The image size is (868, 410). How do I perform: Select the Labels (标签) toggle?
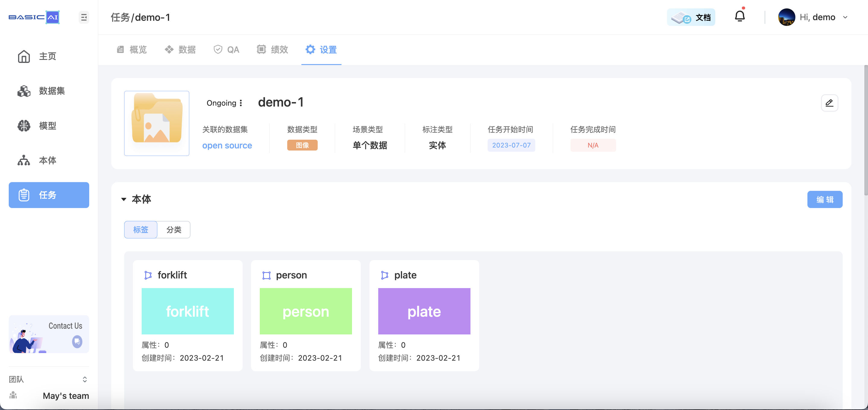click(140, 230)
